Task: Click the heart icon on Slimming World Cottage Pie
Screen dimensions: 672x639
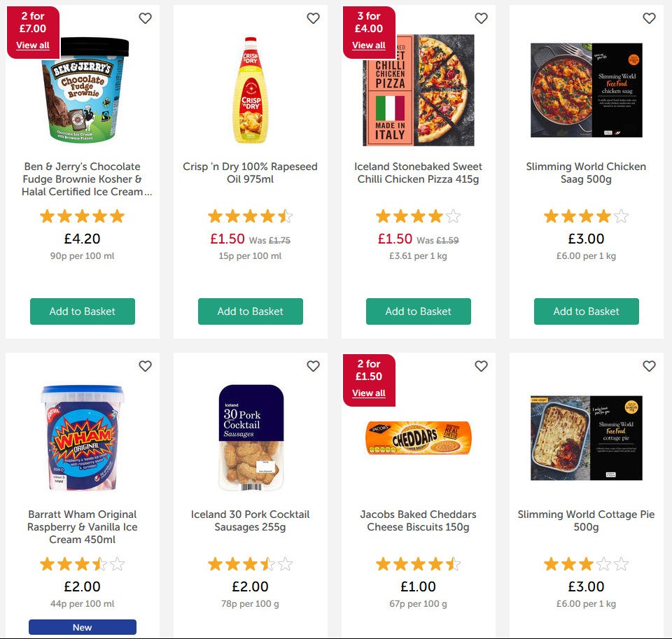Action: 650,366
